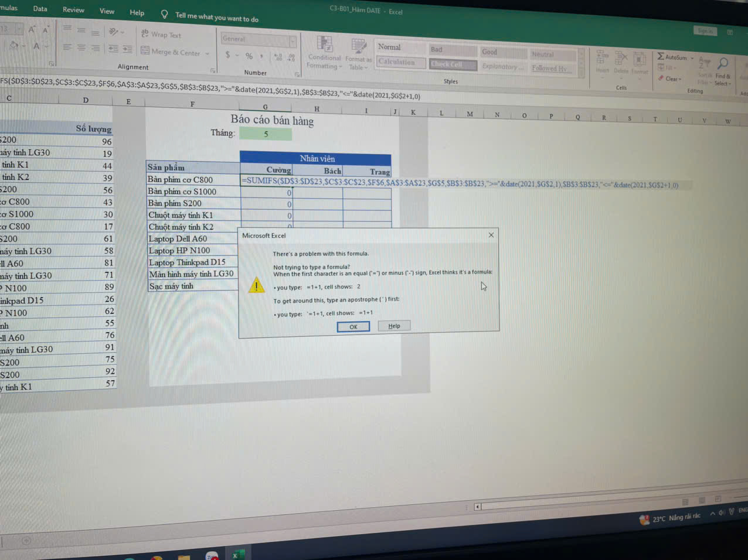Click the Increase Indent icon
Screen dimensions: 748x560
tap(127, 50)
